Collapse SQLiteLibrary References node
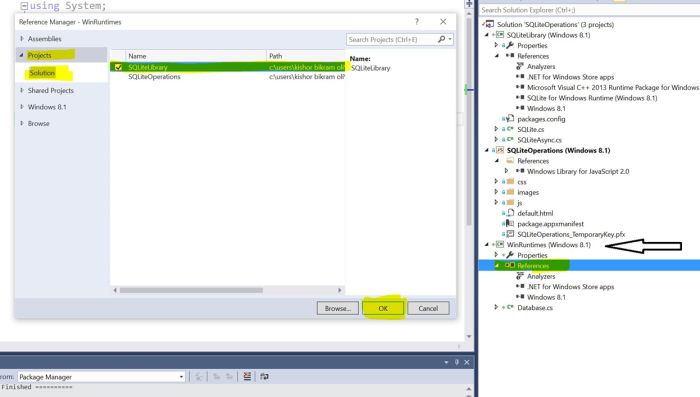Image resolution: width=700 pixels, height=397 pixels. (x=496, y=56)
